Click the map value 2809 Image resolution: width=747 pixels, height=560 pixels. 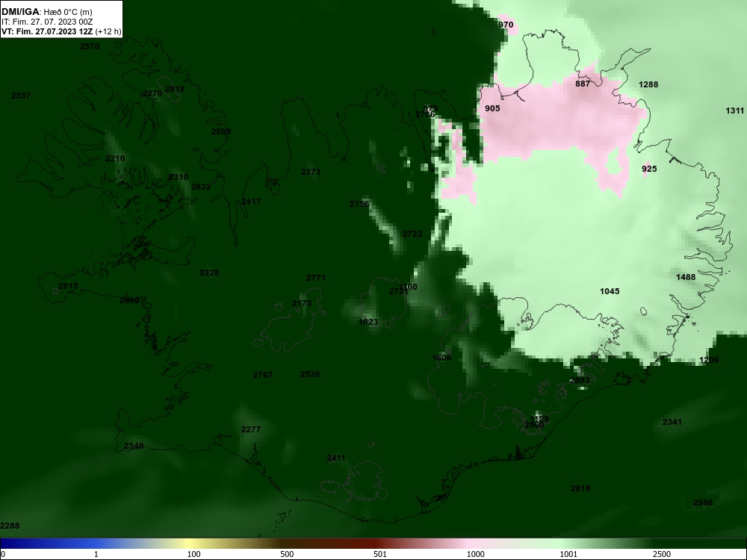[x=221, y=131]
